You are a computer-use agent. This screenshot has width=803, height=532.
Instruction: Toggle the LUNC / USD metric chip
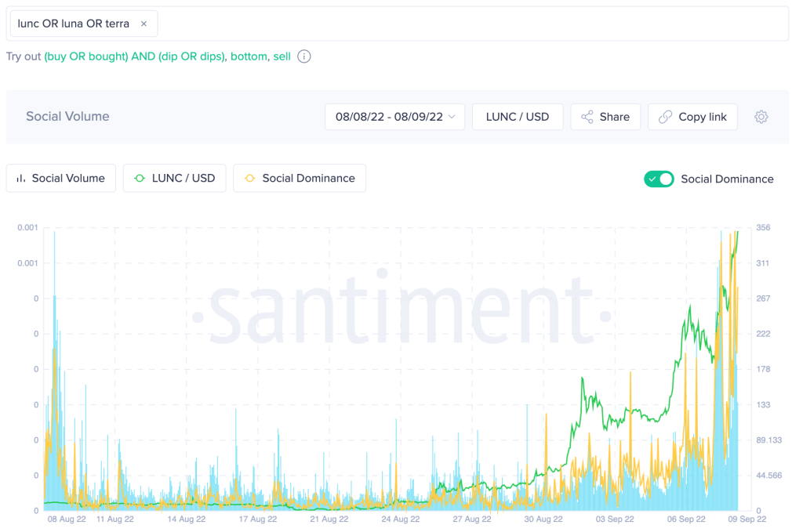tap(174, 178)
